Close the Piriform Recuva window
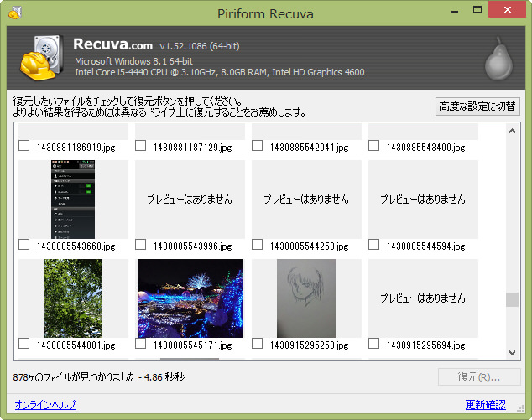The height and width of the screenshot is (420, 532). 508,9
